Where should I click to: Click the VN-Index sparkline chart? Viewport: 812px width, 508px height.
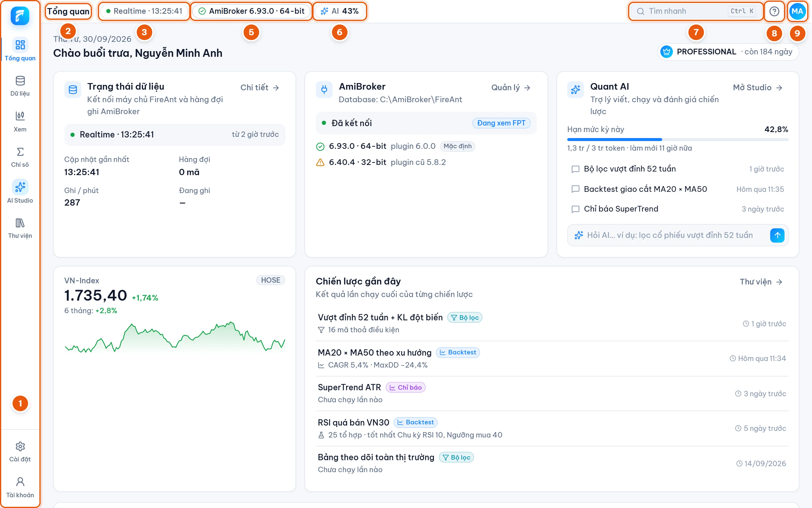(175, 337)
